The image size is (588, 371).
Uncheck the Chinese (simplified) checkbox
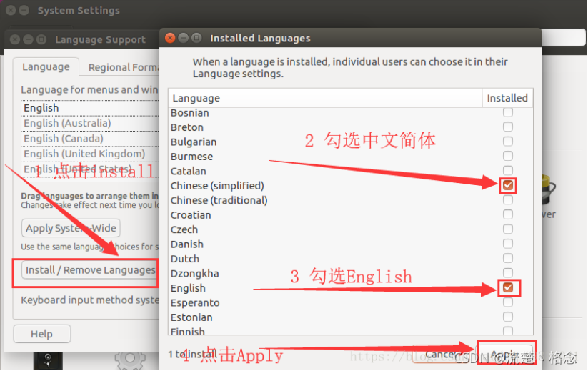coord(508,185)
